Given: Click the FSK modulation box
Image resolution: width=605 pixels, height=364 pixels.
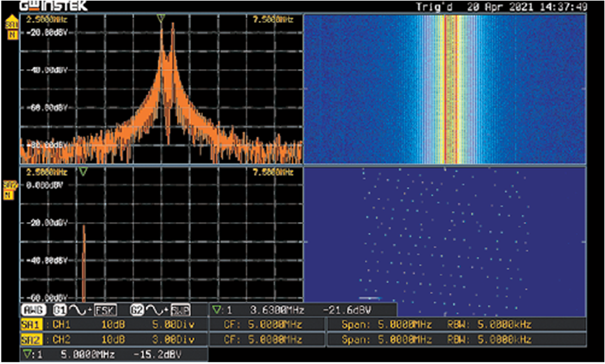Looking at the screenshot, I should click(106, 310).
